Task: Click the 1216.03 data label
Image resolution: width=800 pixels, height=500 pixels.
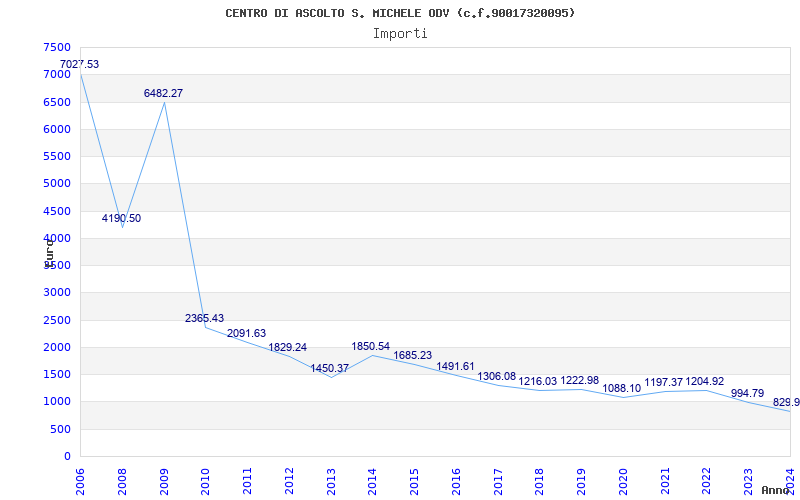Action: tap(538, 382)
